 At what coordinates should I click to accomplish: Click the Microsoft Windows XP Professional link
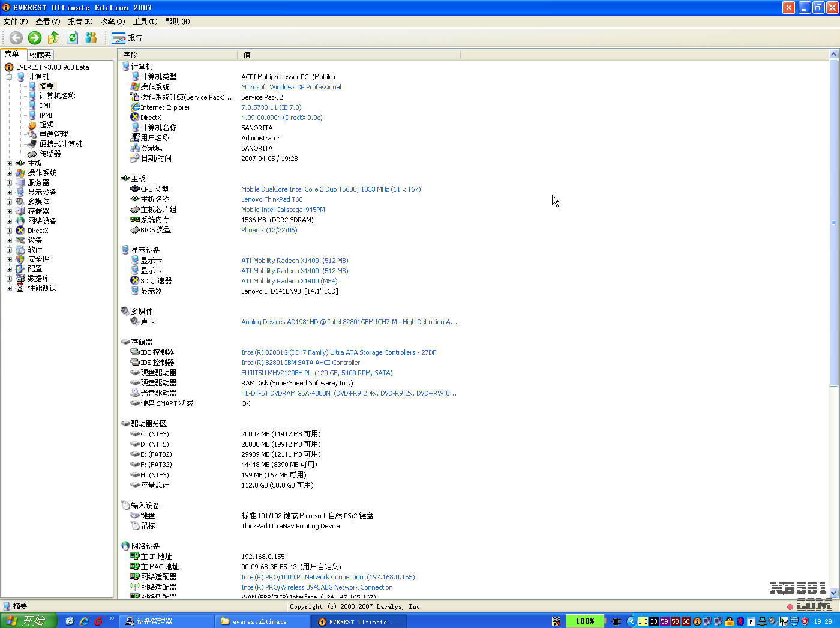click(291, 87)
